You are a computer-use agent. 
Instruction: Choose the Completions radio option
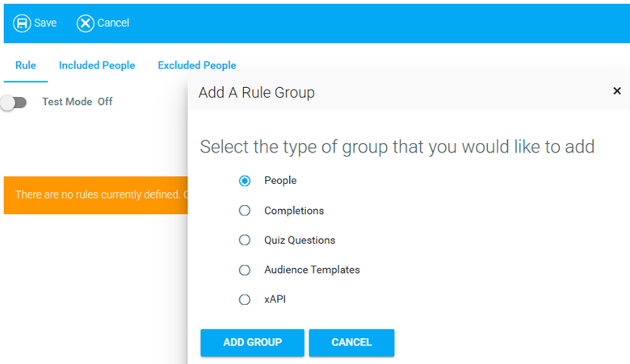(245, 211)
